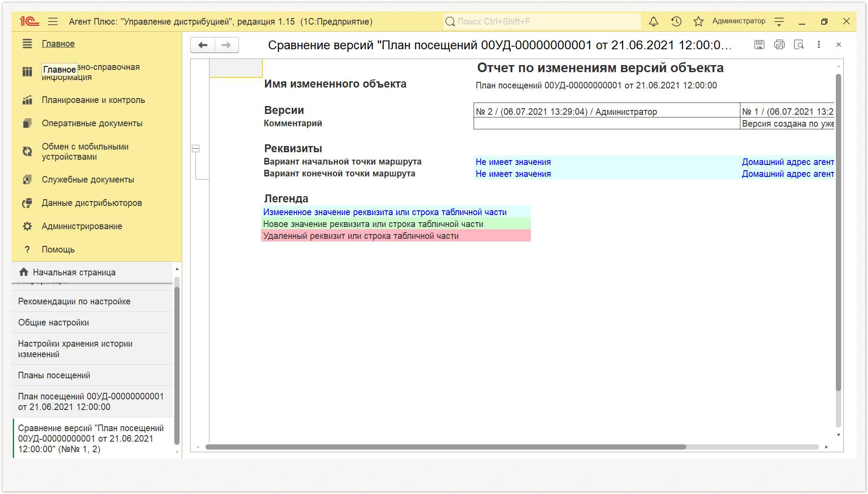Click blue legend row Измененное значение реквизита
The image size is (868, 494).
click(x=396, y=212)
